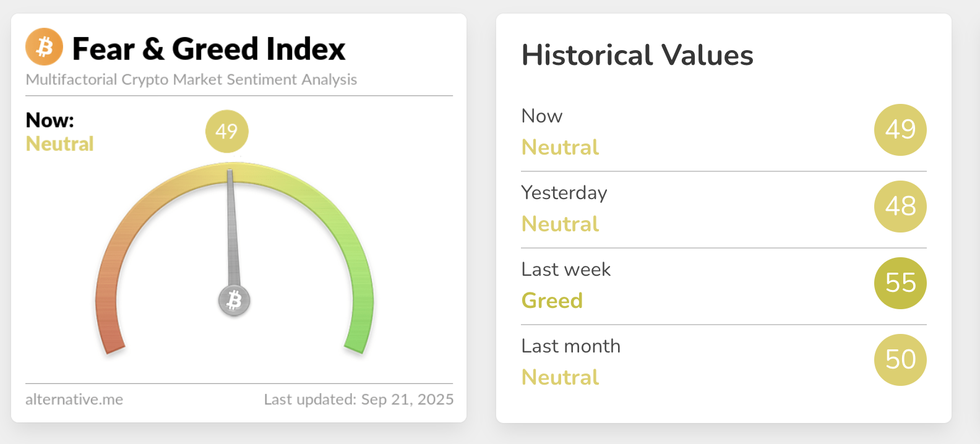Click the Last week row label
This screenshot has width=980, height=444.
tap(565, 270)
